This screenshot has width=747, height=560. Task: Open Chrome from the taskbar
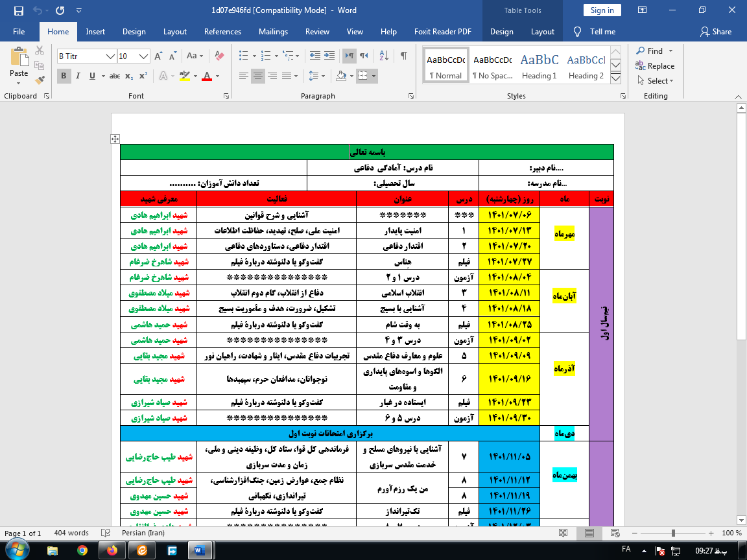click(x=82, y=550)
